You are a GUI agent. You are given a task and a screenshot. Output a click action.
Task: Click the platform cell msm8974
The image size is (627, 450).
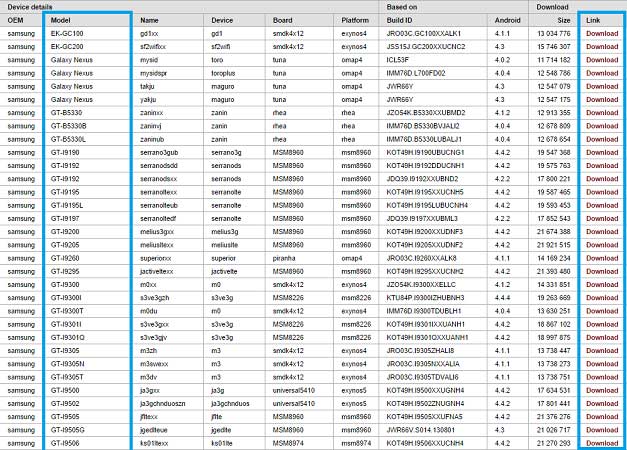click(x=356, y=443)
